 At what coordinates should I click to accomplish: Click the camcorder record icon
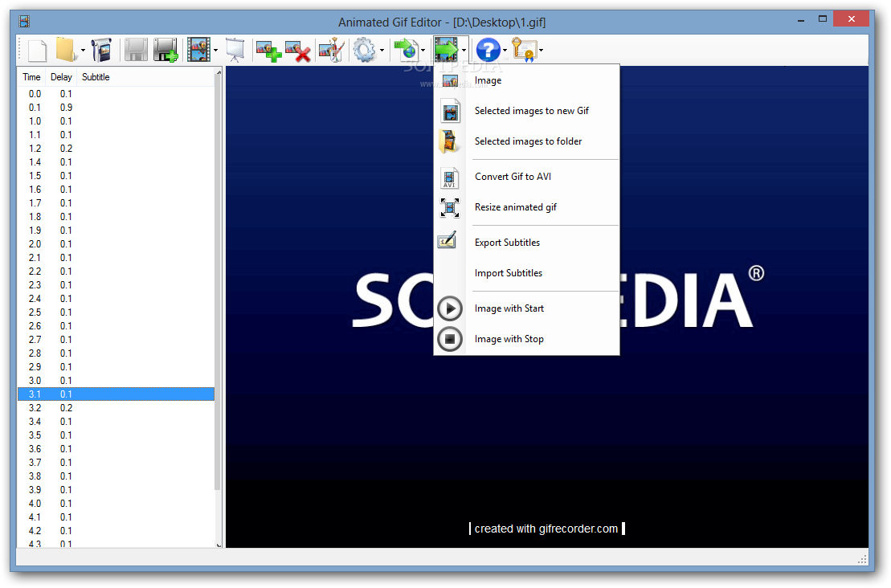pyautogui.click(x=101, y=50)
